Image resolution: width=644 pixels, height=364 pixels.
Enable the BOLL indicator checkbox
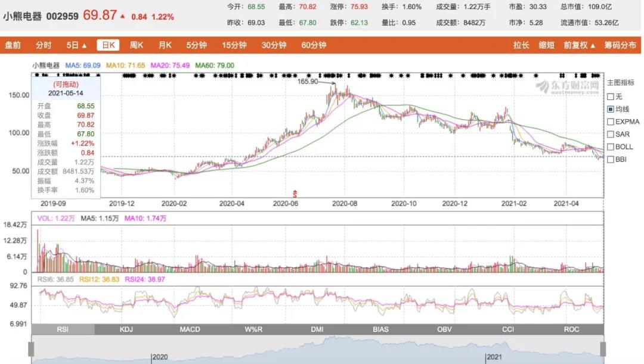[611, 147]
